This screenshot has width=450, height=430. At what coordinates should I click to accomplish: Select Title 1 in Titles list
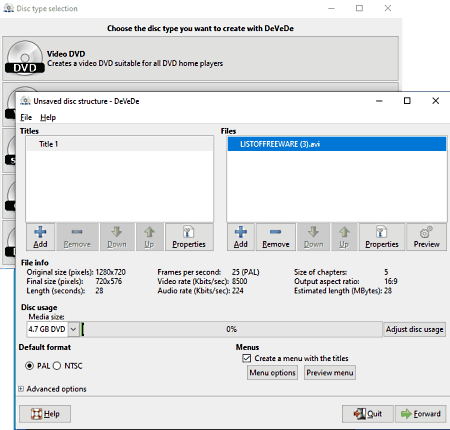tap(120, 144)
